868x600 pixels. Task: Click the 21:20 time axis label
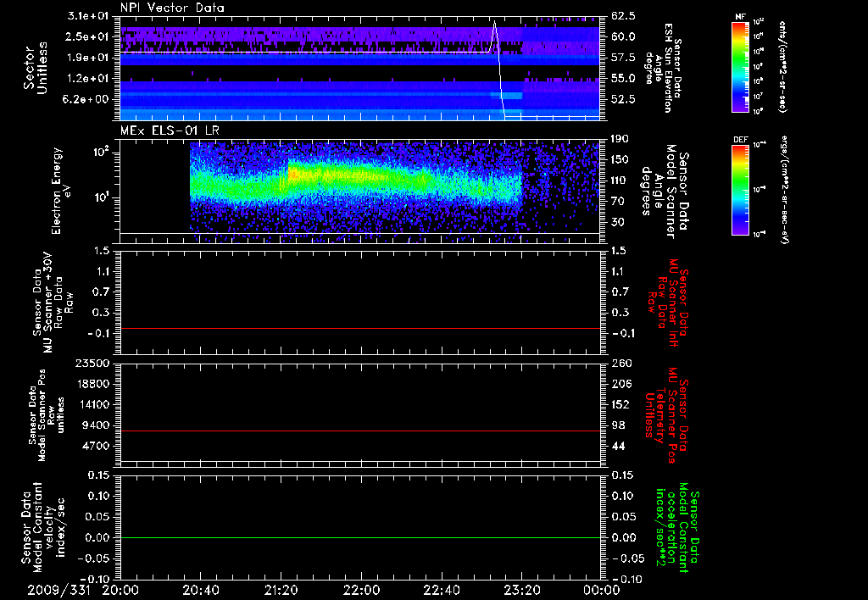(x=281, y=590)
